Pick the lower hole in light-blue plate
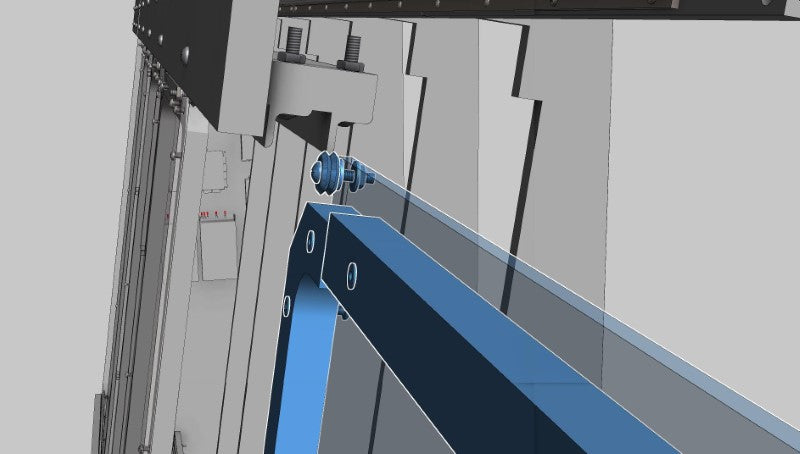 (288, 305)
